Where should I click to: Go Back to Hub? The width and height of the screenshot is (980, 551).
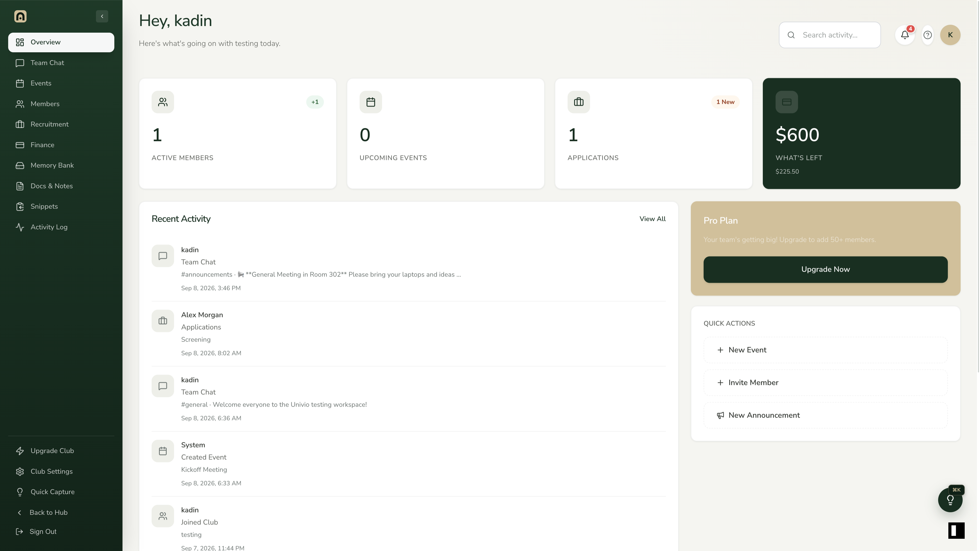click(61, 512)
